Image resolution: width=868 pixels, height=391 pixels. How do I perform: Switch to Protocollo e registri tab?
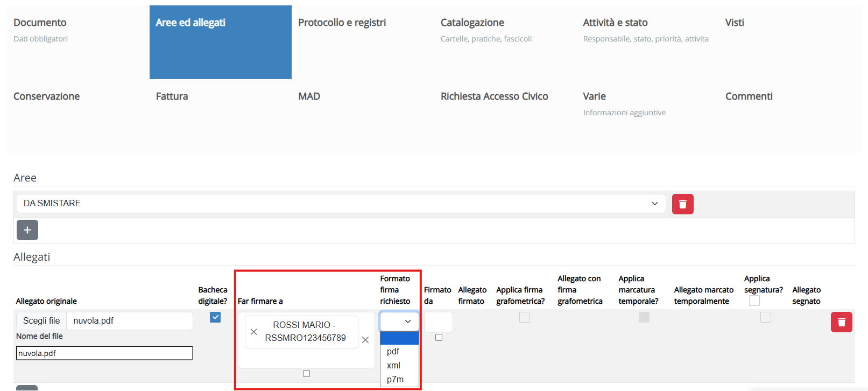click(x=363, y=42)
